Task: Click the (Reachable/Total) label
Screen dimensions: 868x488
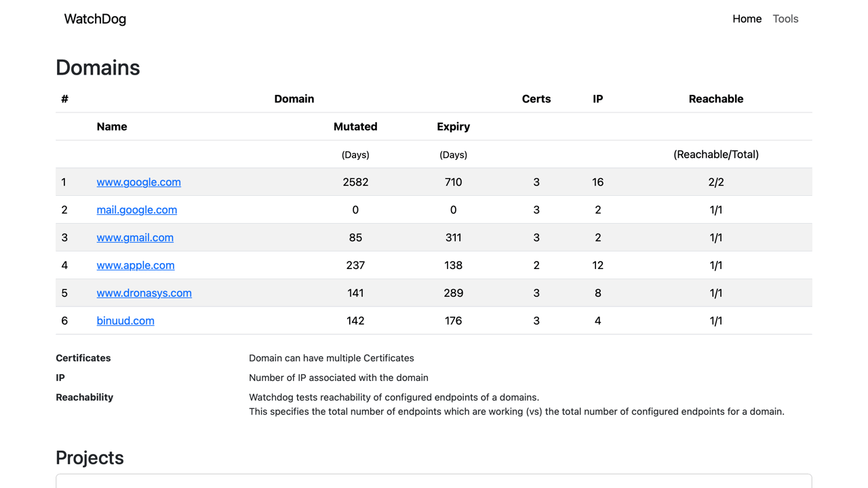Action: [x=716, y=155]
